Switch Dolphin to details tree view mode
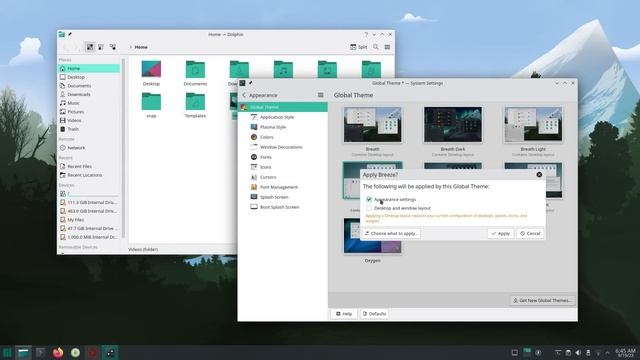 113,47
